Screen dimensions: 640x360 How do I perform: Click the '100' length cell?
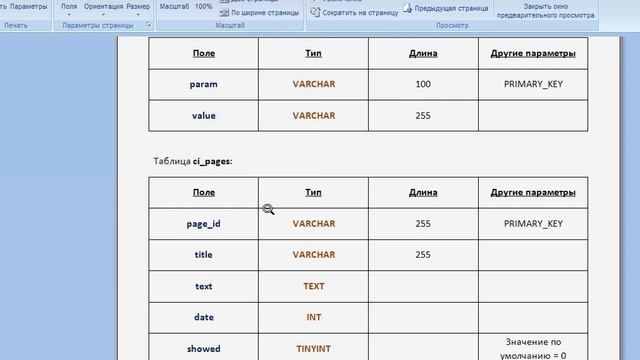tap(423, 84)
